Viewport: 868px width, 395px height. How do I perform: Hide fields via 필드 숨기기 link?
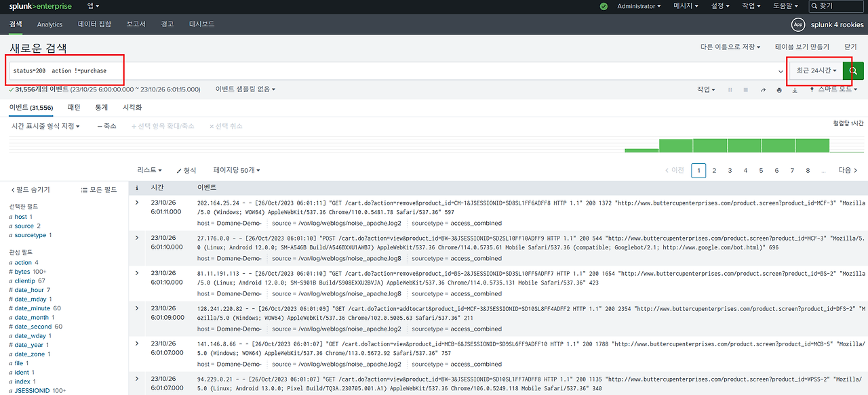[30, 190]
